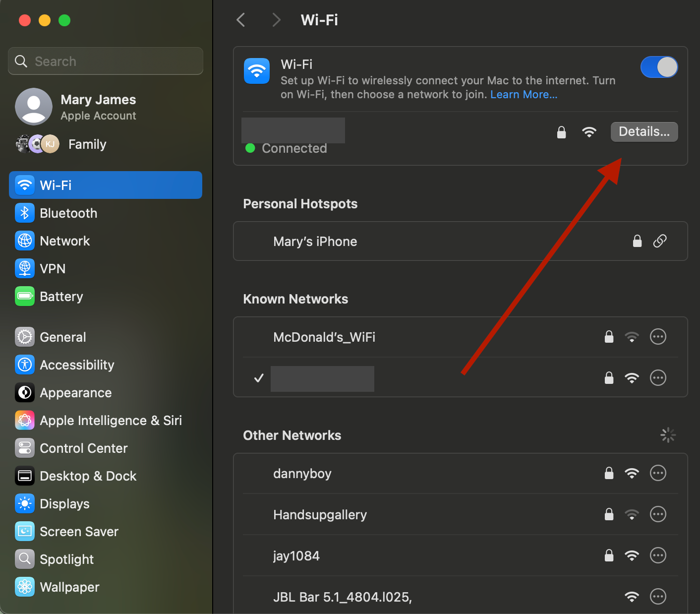Click the Search field in sidebar
700x614 pixels.
pos(106,61)
